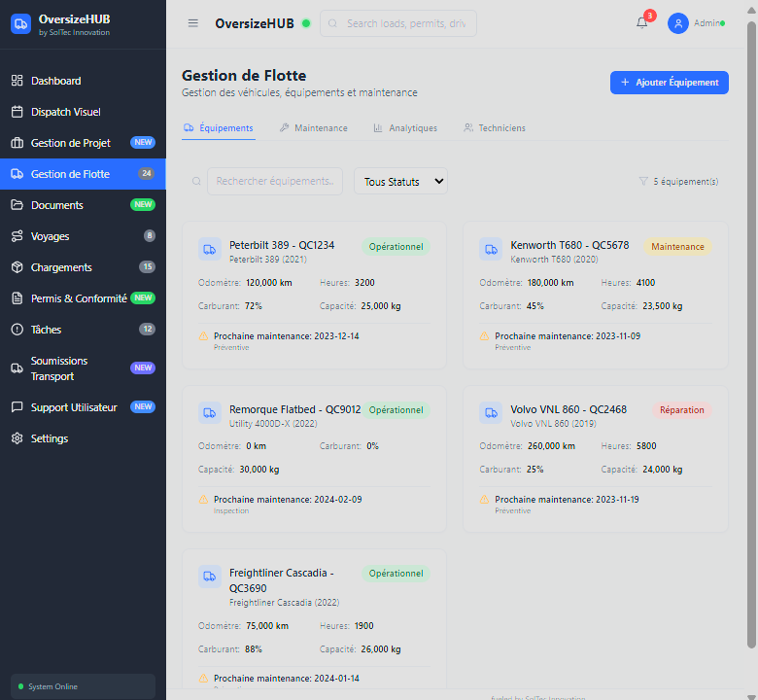This screenshot has height=700, width=758.
Task: Click the Tâches alert circle icon
Action: click(x=17, y=330)
